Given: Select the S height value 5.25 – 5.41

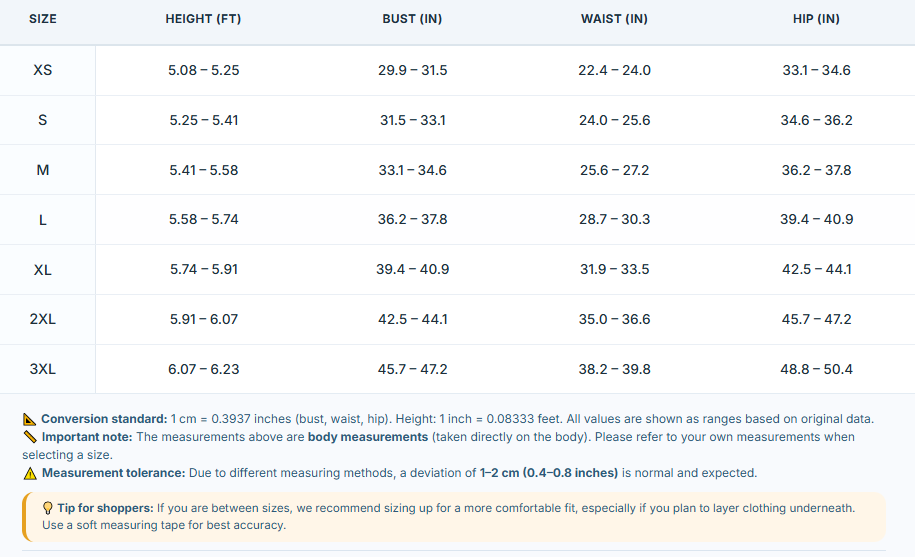Looking at the screenshot, I should [204, 120].
